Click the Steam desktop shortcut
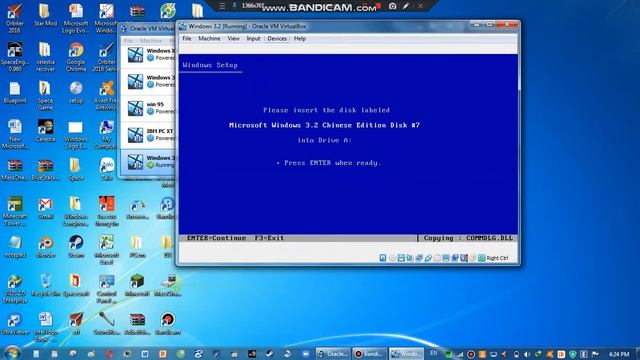 click(x=76, y=247)
